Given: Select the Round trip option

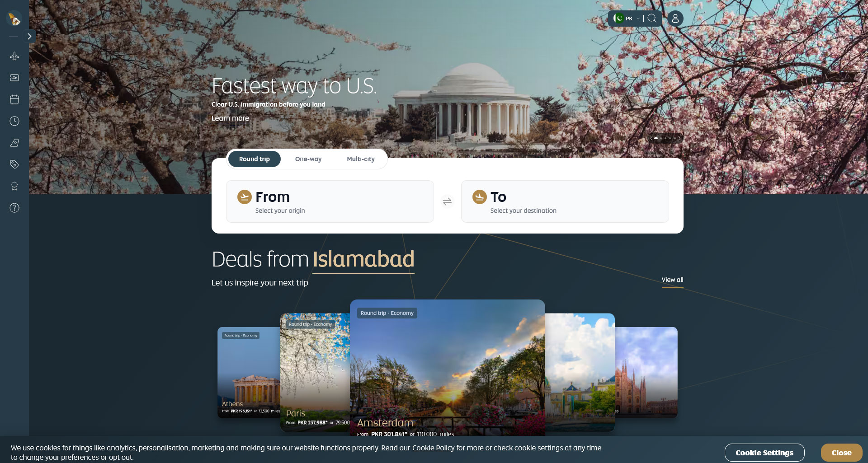Looking at the screenshot, I should tap(255, 159).
